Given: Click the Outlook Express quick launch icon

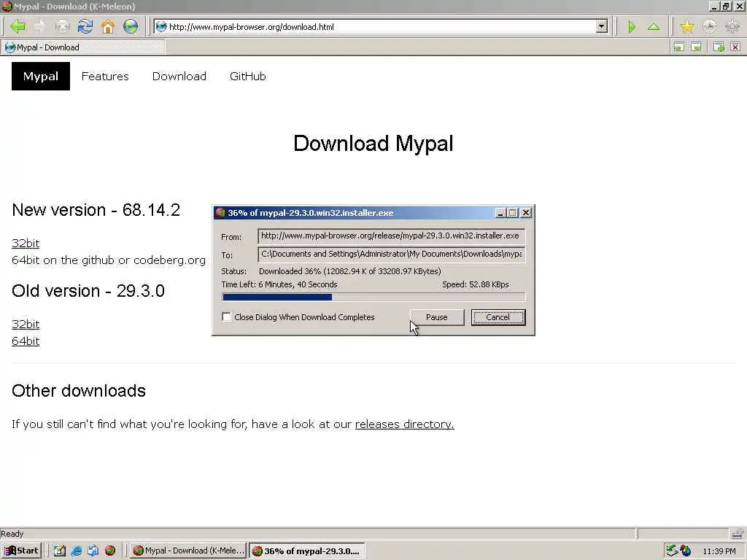Looking at the screenshot, I should click(93, 551).
